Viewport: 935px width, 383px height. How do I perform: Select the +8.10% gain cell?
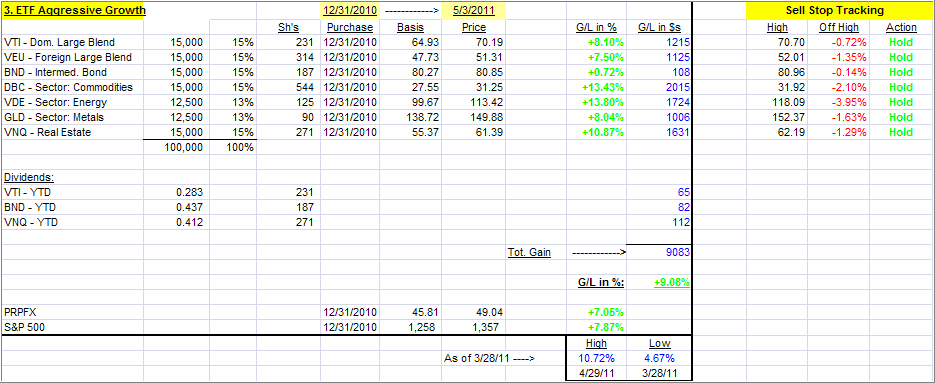click(596, 42)
